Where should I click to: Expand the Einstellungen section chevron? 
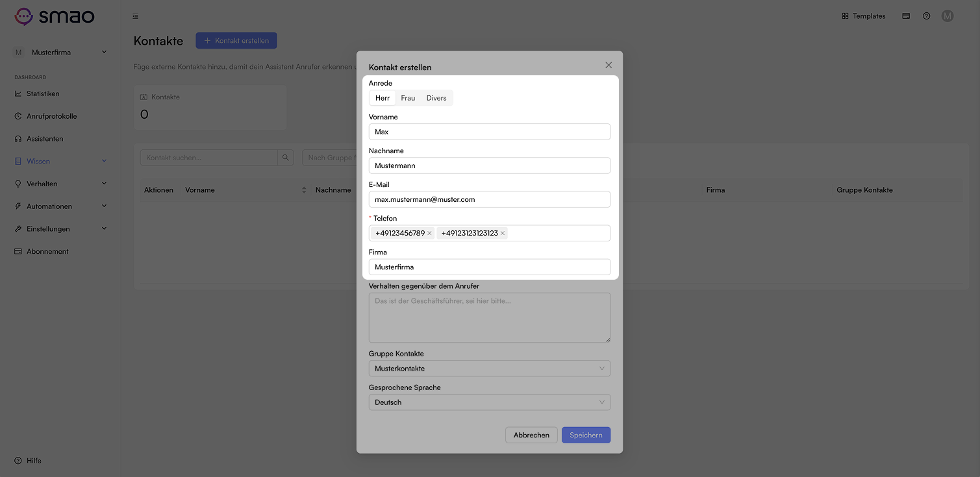click(104, 228)
